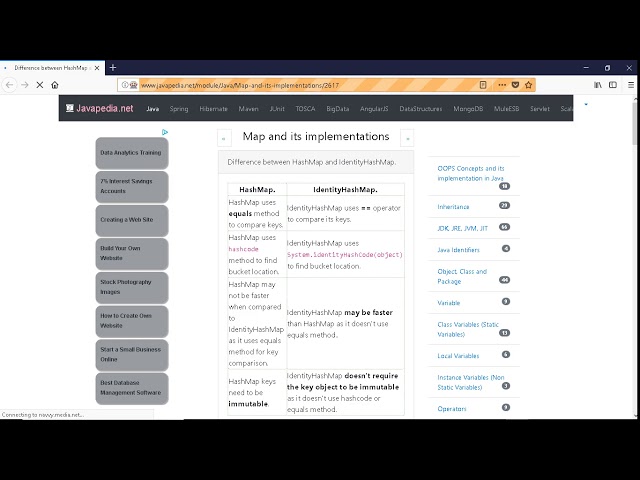Go to next topic using right arrow button
The width and height of the screenshot is (640, 480).
pyautogui.click(x=406, y=138)
